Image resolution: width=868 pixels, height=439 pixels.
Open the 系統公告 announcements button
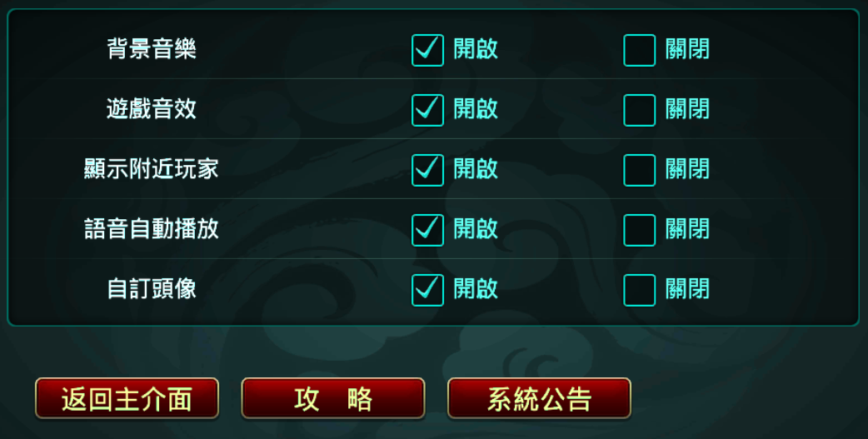(539, 399)
